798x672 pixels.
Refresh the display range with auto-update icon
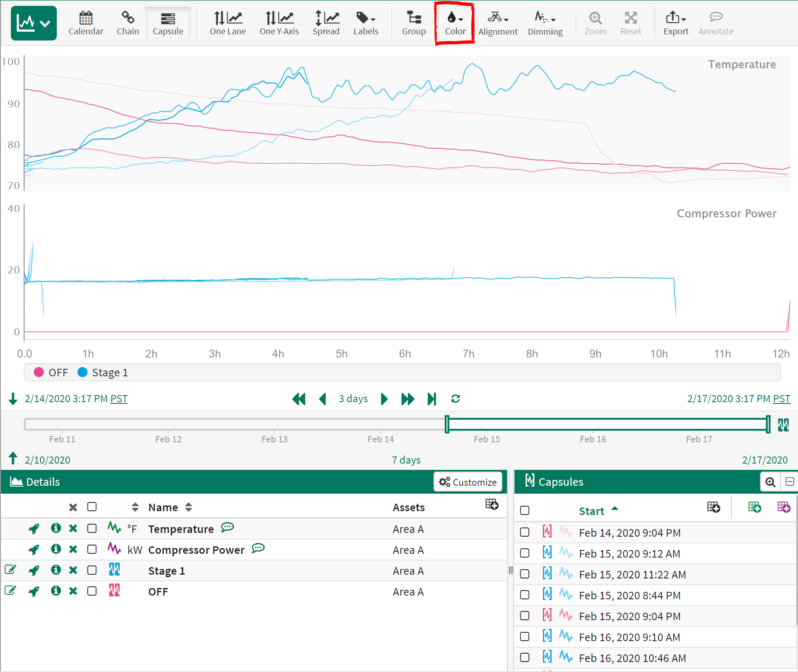[455, 399]
